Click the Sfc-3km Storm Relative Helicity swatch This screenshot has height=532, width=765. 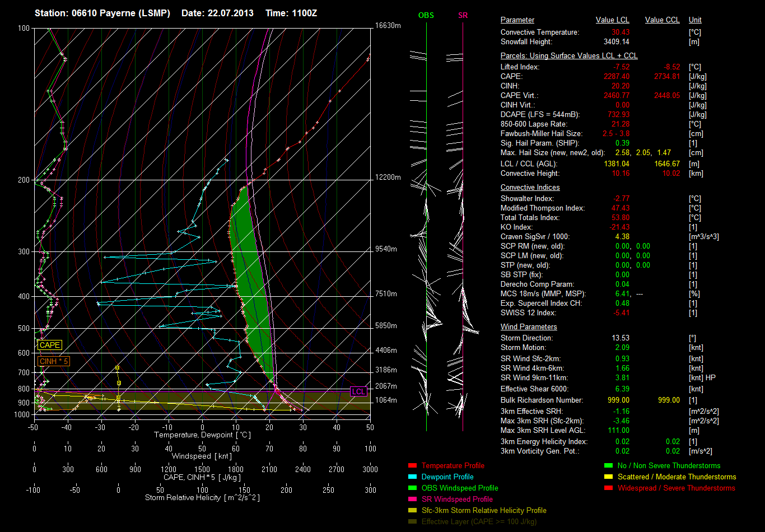pyautogui.click(x=413, y=511)
